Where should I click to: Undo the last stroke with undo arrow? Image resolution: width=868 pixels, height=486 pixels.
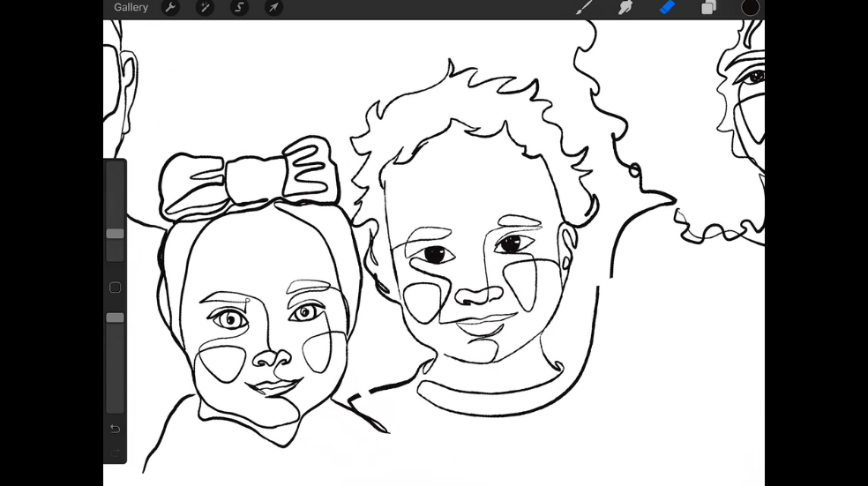pyautogui.click(x=115, y=429)
